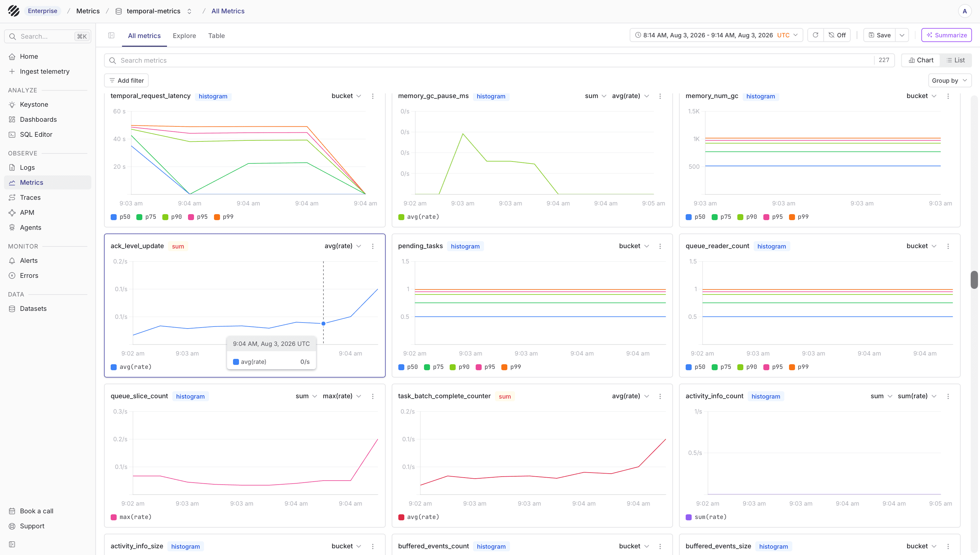The width and height of the screenshot is (980, 555).
Task: Open the Group by dropdown
Action: click(950, 80)
